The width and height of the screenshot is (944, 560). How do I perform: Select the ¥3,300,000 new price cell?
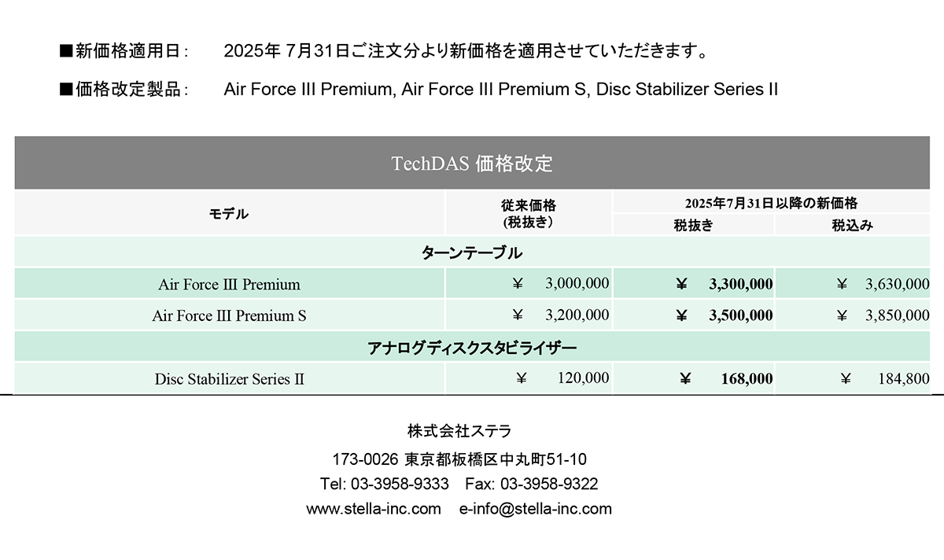[693, 284]
